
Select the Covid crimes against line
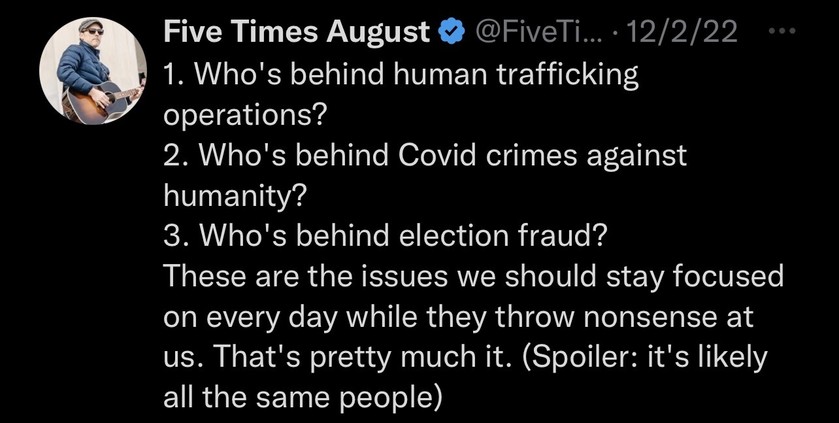pos(425,156)
